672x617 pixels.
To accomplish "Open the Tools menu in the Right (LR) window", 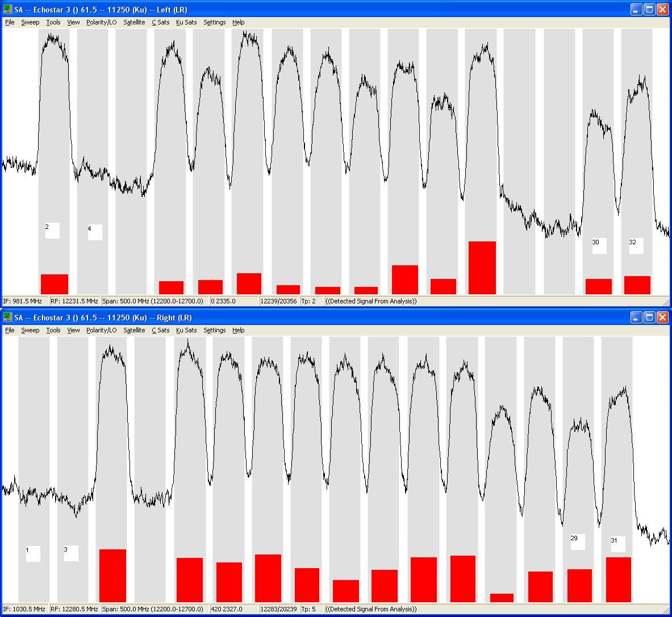I will (x=53, y=330).
